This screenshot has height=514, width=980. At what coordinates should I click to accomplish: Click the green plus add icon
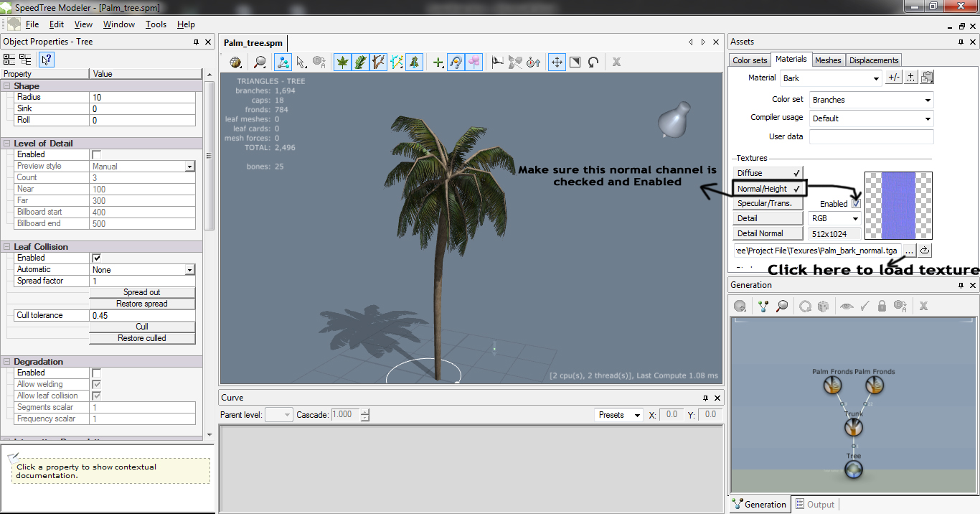(438, 62)
